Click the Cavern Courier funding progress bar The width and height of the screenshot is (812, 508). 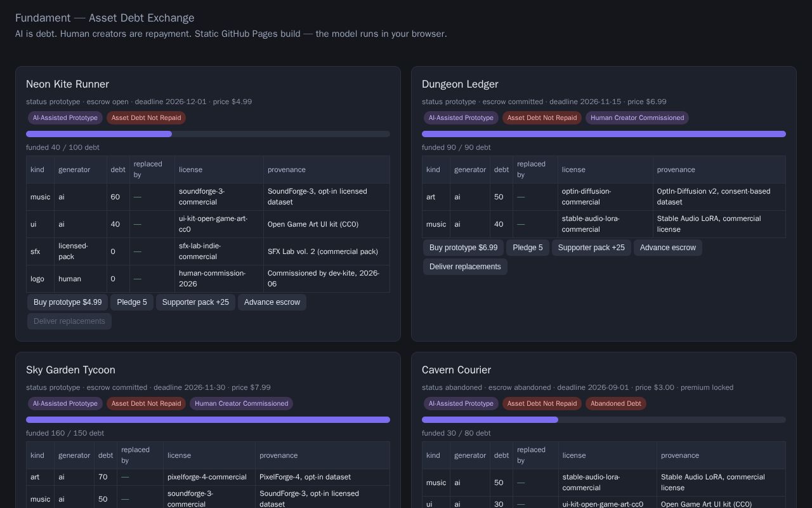(604, 420)
